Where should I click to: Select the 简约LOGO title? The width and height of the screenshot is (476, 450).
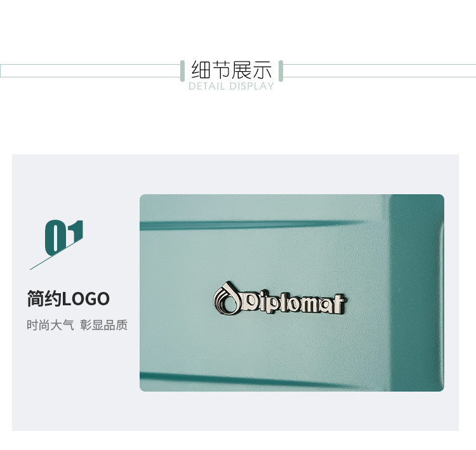coord(69,298)
